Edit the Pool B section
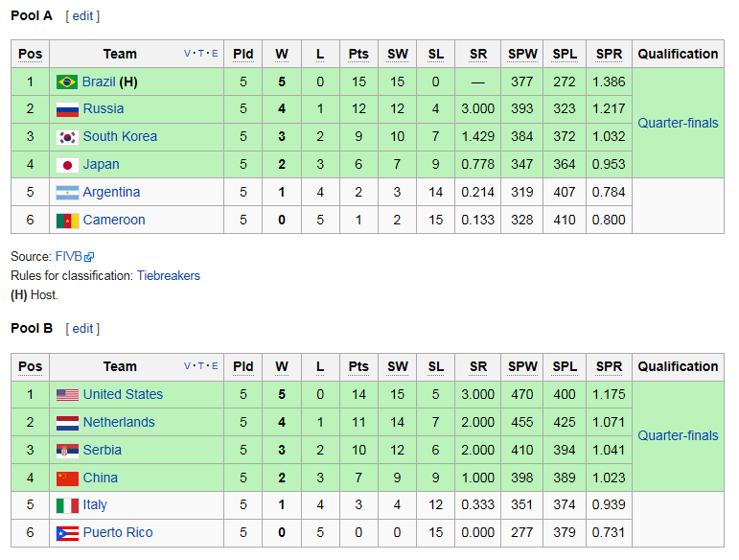 (x=83, y=328)
